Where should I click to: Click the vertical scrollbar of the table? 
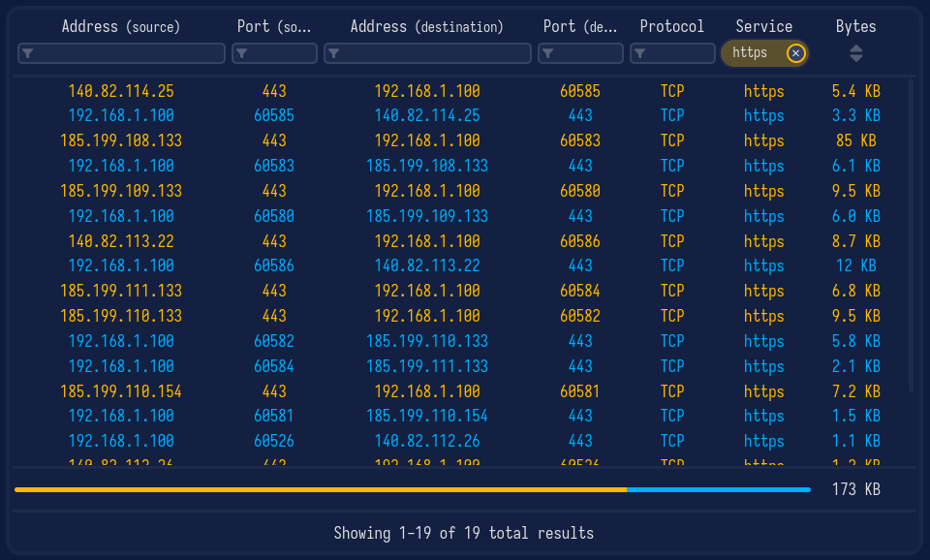pyautogui.click(x=912, y=235)
